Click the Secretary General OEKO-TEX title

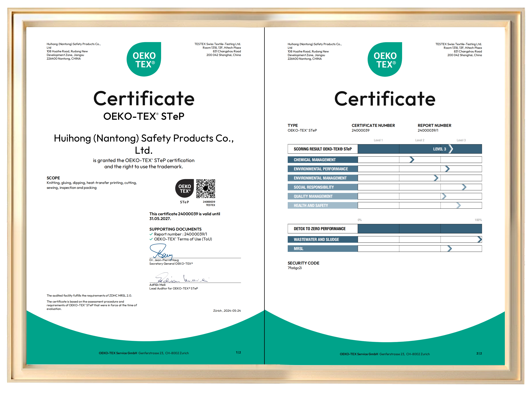point(171,264)
